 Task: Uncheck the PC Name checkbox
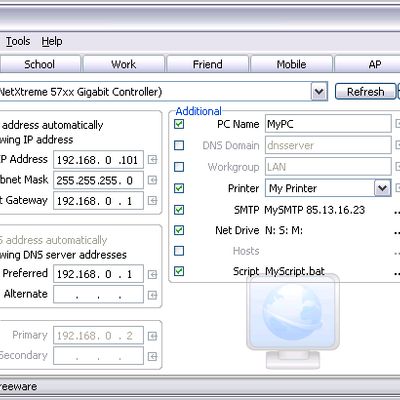(x=179, y=124)
